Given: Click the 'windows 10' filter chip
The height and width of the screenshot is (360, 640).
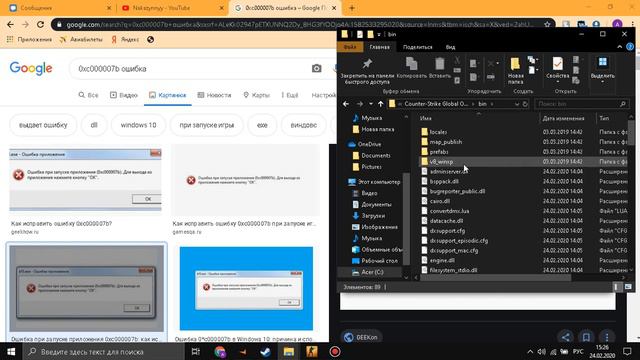Looking at the screenshot, I should tap(138, 125).
